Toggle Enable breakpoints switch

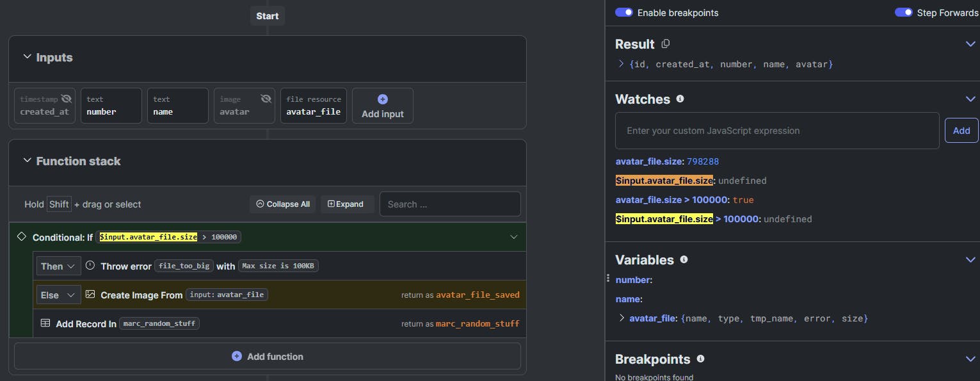(624, 12)
